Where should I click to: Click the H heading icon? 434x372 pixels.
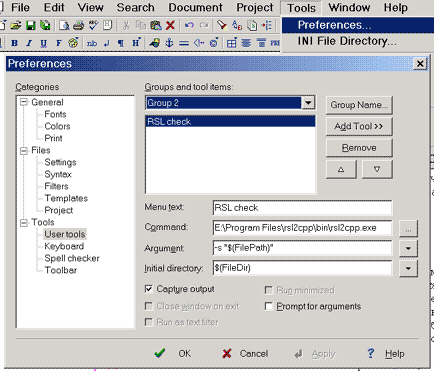tap(136, 43)
